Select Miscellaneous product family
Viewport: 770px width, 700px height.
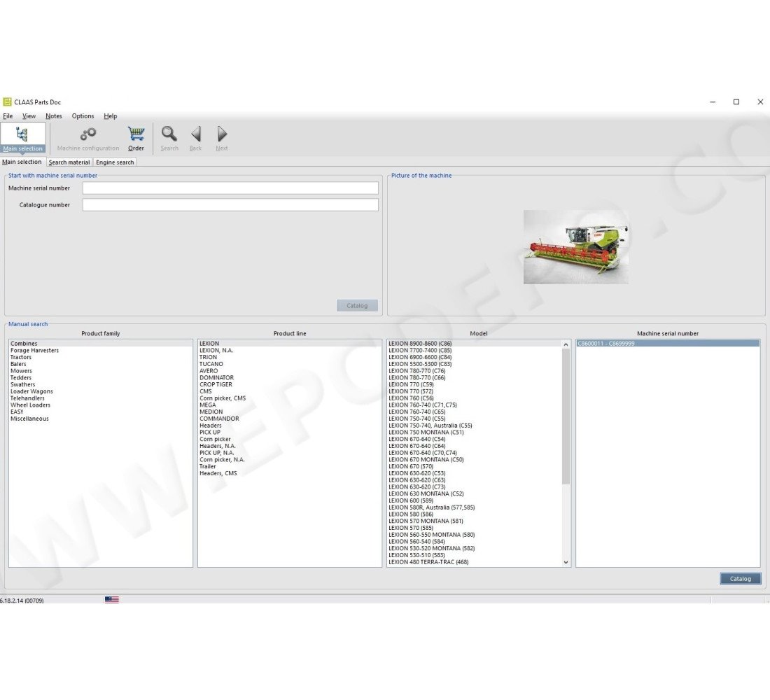[x=101, y=419]
